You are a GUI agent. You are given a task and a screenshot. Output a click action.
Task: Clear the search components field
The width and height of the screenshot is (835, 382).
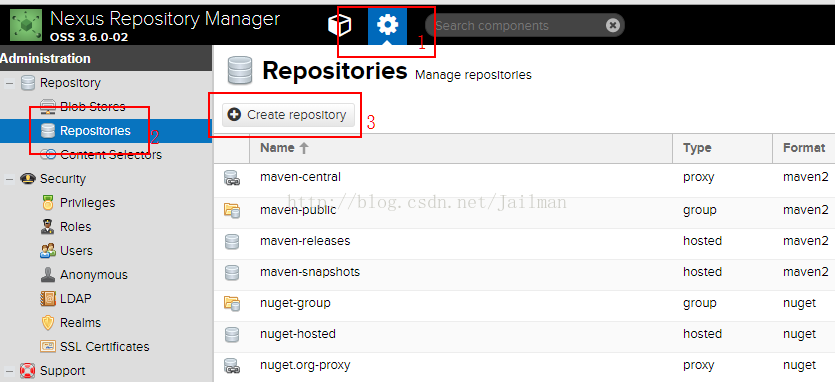pos(613,25)
